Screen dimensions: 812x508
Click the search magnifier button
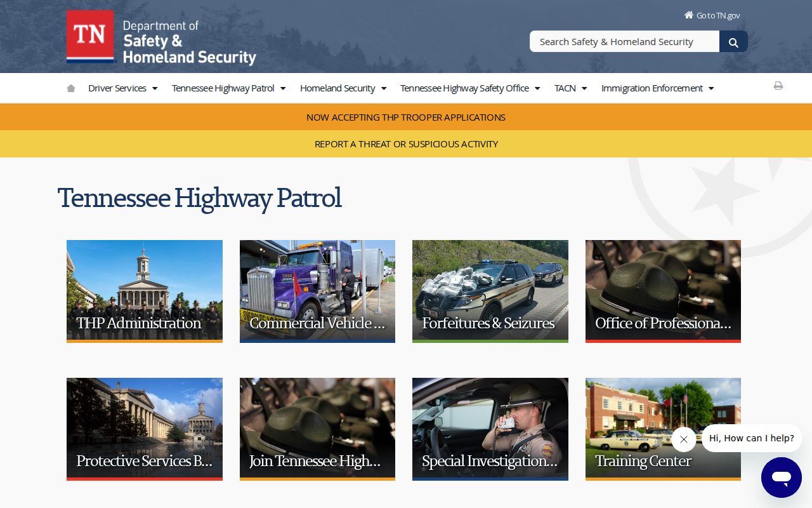(733, 42)
